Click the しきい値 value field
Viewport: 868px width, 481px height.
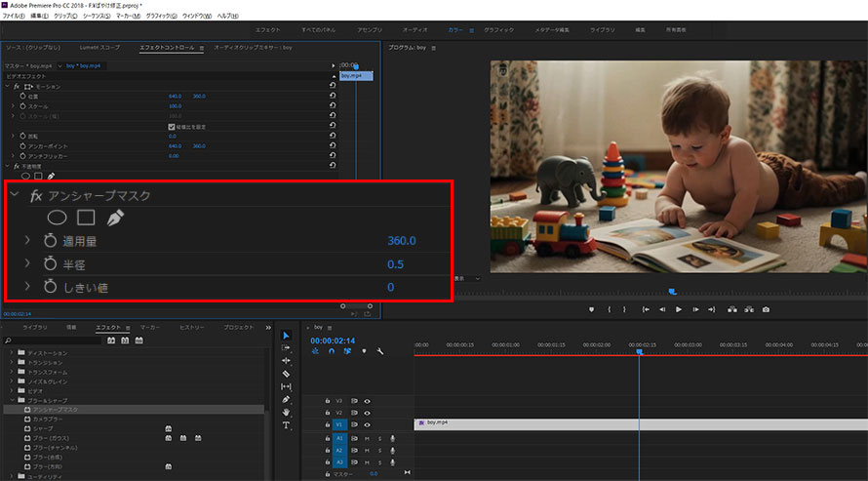click(x=390, y=287)
